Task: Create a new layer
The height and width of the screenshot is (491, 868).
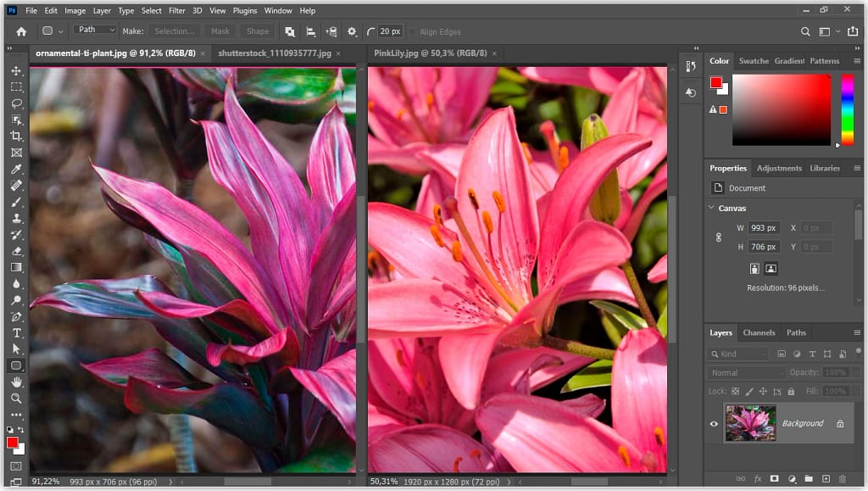Action: (x=826, y=479)
